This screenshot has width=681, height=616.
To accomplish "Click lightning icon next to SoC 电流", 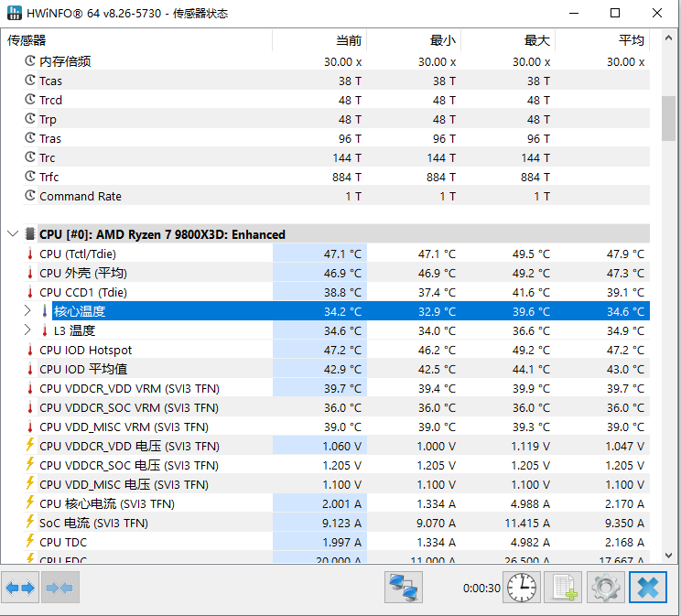I will point(30,522).
